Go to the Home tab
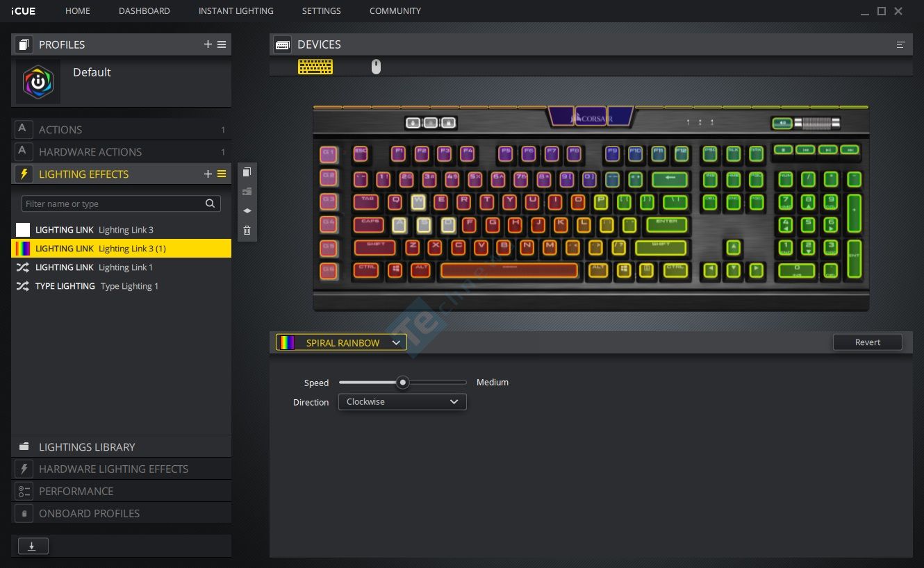Viewport: 924px width, 568px height. pos(78,11)
